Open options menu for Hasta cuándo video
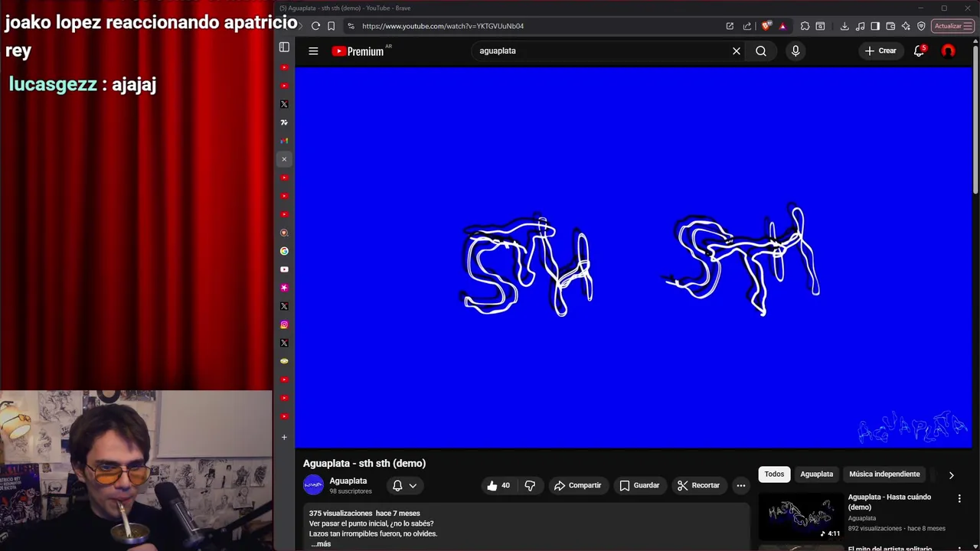 tap(959, 499)
